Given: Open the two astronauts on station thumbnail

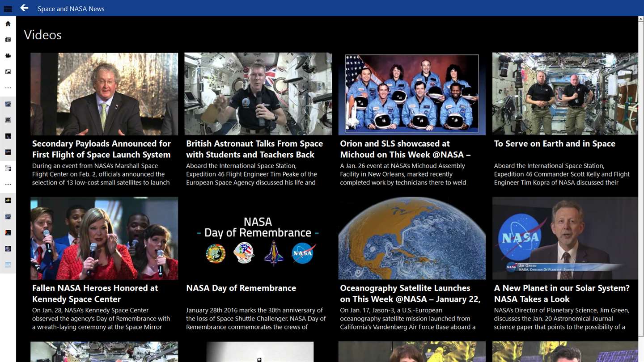Looking at the screenshot, I should [565, 94].
